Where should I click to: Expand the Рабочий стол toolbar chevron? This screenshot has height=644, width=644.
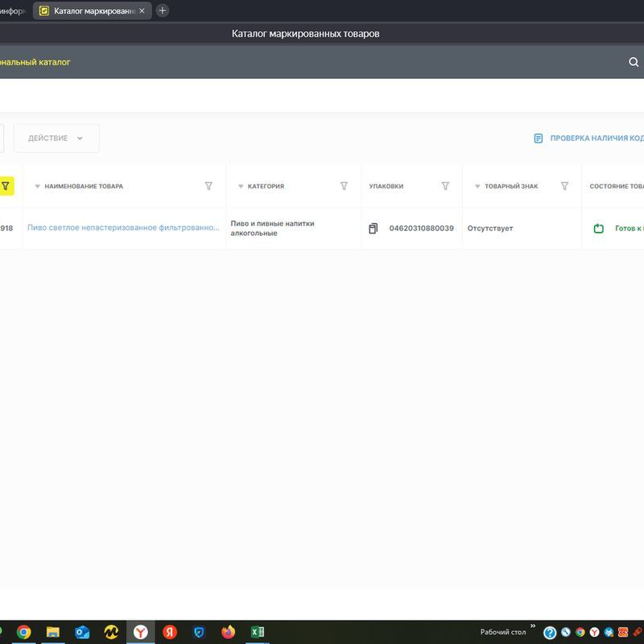(533, 626)
